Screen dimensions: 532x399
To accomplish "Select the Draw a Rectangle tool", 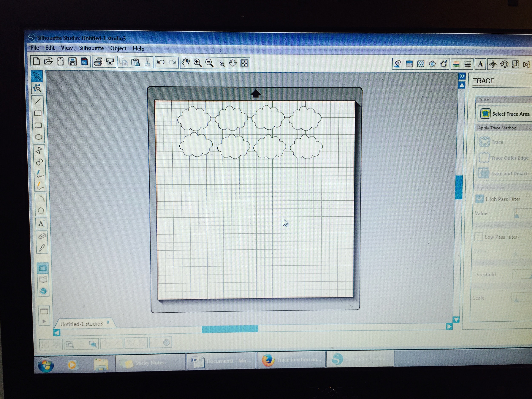I will tap(38, 113).
